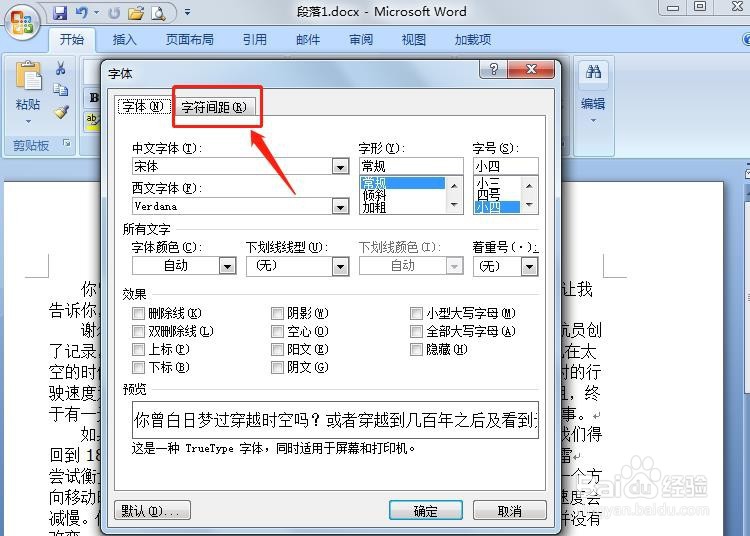750x536 pixels.
Task: Open the 着重号 dropdown
Action: pyautogui.click(x=529, y=266)
